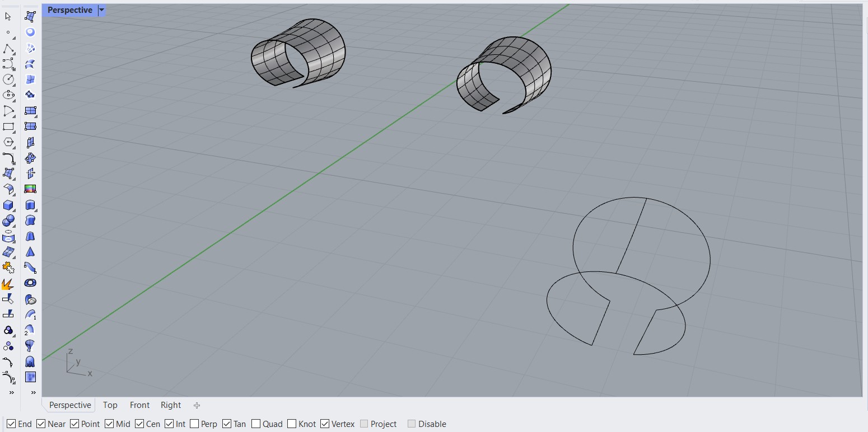The width and height of the screenshot is (868, 432).
Task: Click the three separate circles Ungroup icon
Action: [8, 346]
